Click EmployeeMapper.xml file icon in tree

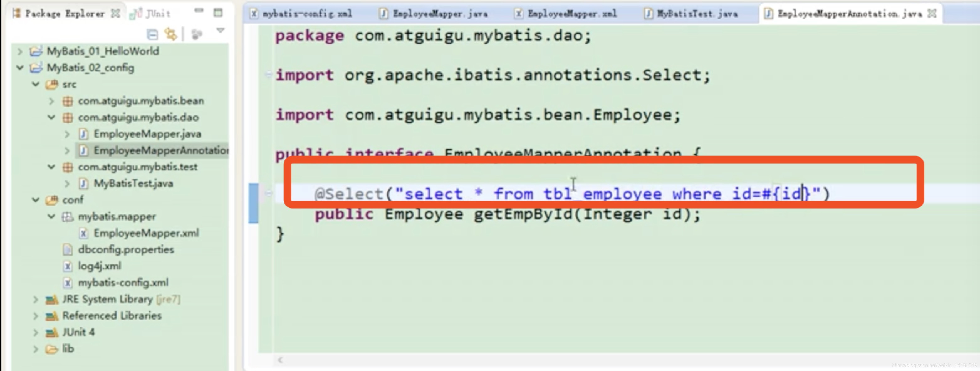83,233
